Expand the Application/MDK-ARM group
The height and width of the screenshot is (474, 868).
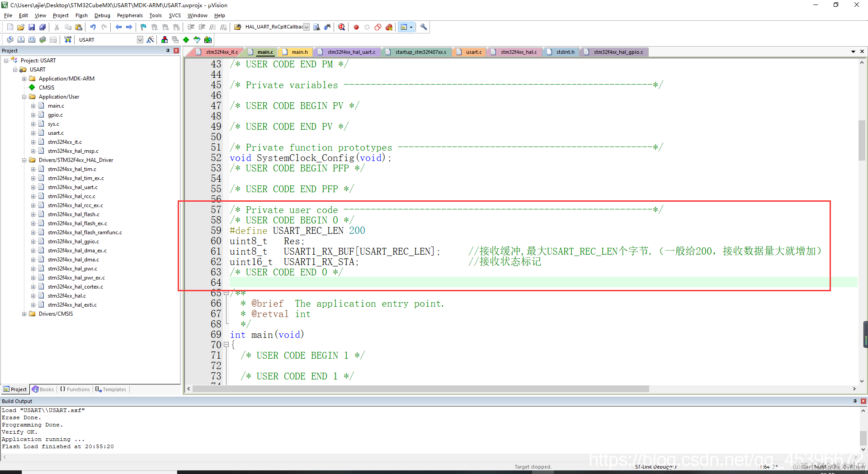tap(24, 79)
